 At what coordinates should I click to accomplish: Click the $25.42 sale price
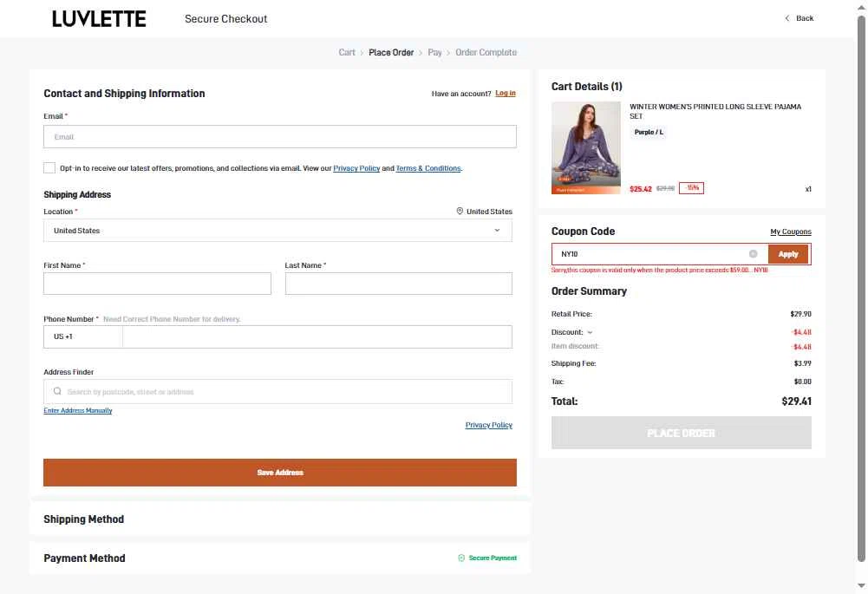point(641,189)
